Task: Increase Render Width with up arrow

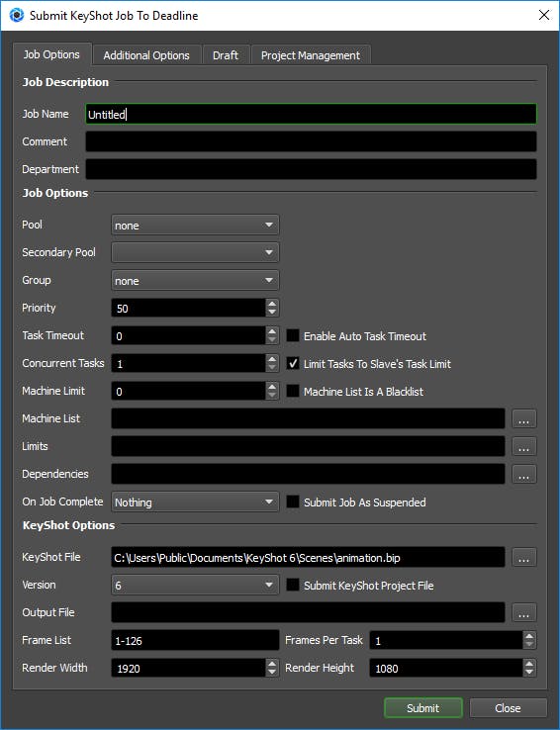Action: (272, 663)
